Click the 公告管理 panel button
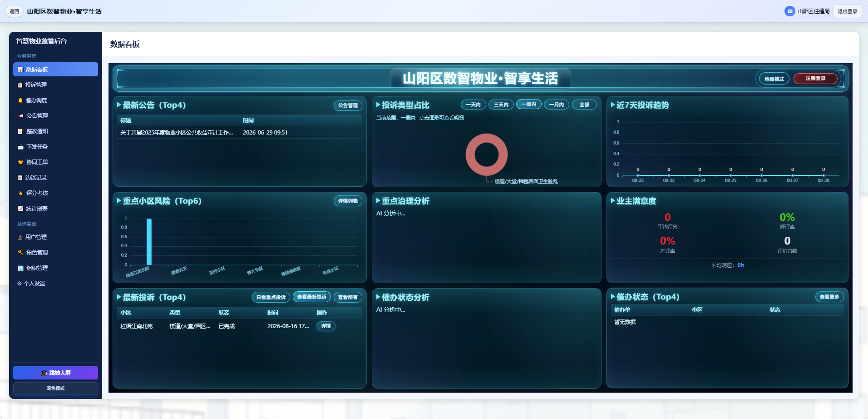The height and width of the screenshot is (419, 868). 348,105
